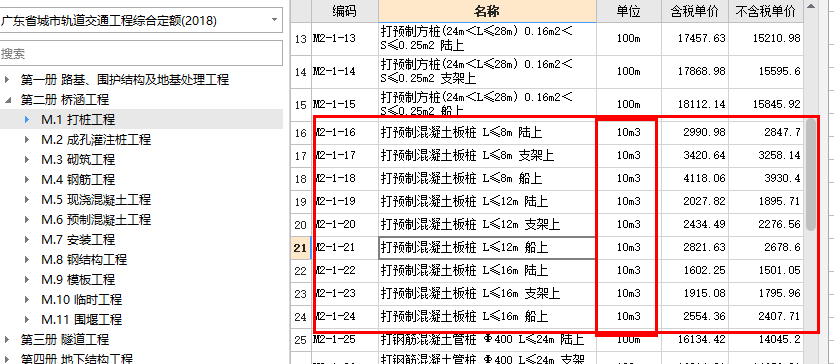Expand the M.11 围堰工程 arrow

point(27,319)
